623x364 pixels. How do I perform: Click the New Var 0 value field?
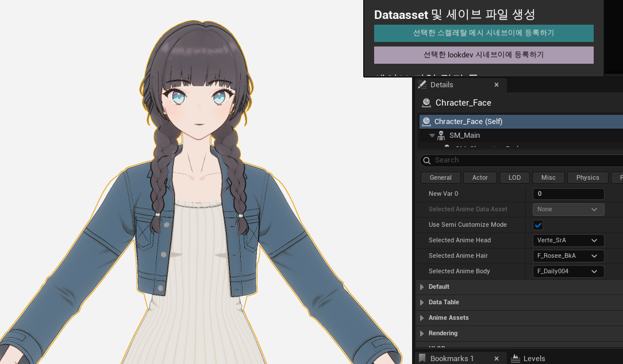[568, 193]
